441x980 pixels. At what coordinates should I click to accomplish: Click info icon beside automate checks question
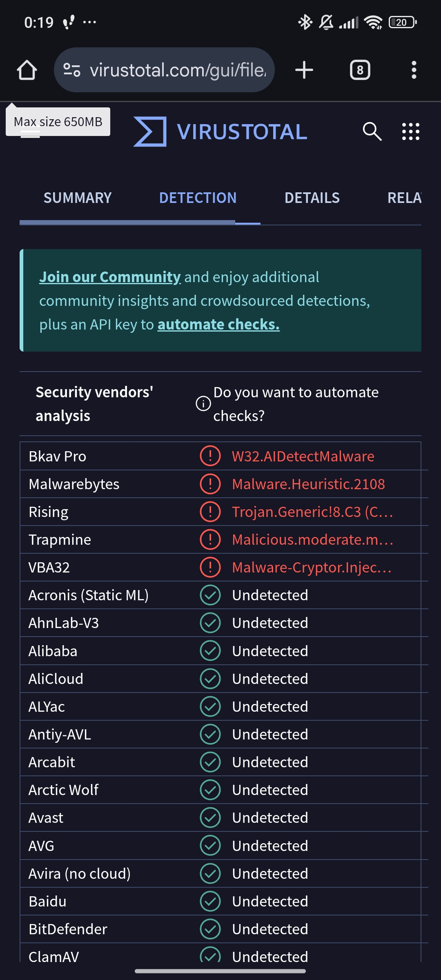tap(203, 404)
